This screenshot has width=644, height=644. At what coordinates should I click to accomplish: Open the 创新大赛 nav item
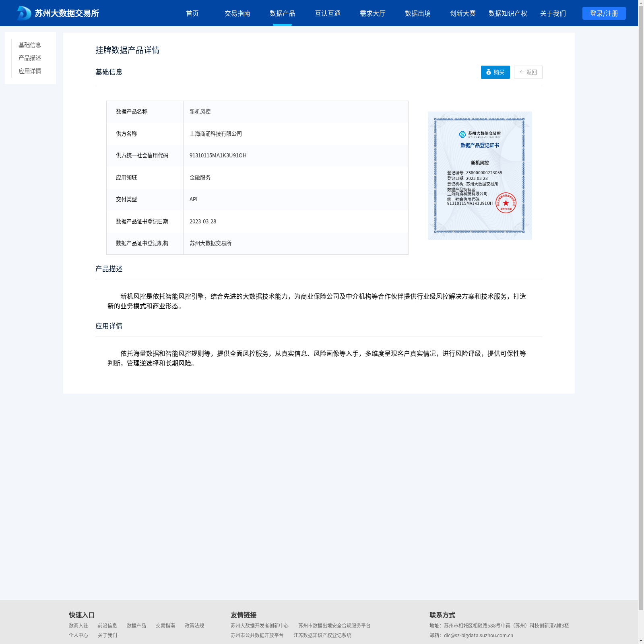click(x=463, y=13)
